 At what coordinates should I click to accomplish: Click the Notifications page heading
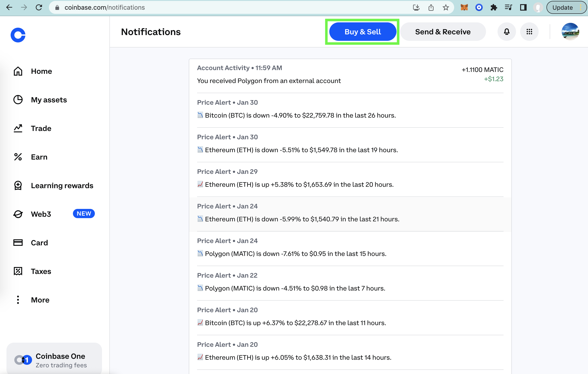(x=151, y=32)
